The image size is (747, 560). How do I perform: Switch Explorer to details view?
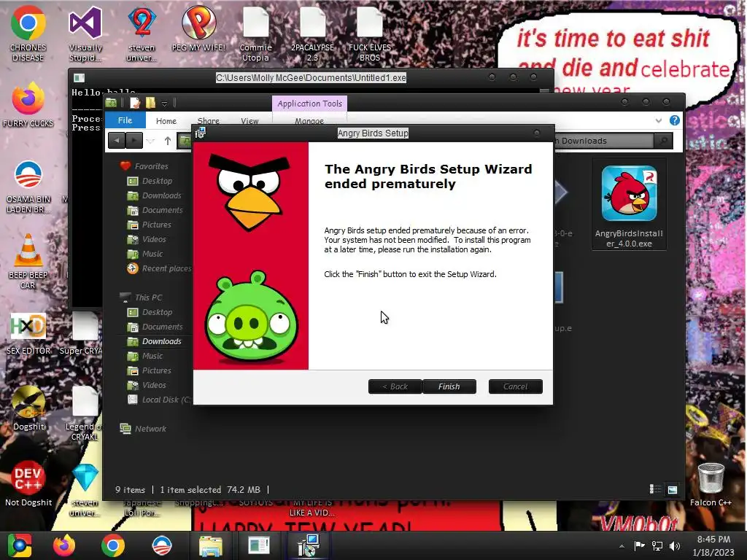click(656, 489)
